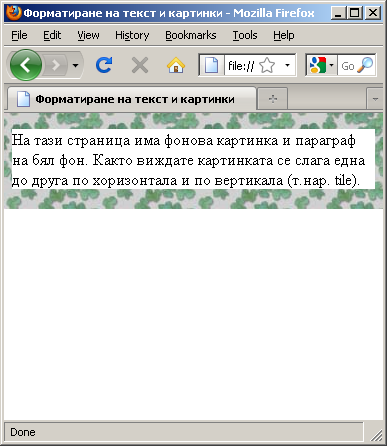Go to the Home page icon
The image size is (387, 446).
click(x=176, y=65)
